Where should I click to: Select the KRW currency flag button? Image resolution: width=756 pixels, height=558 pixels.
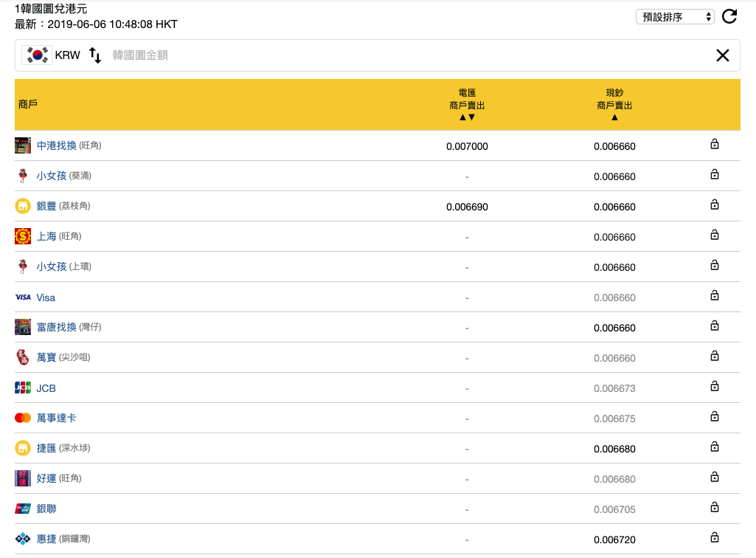[x=37, y=55]
